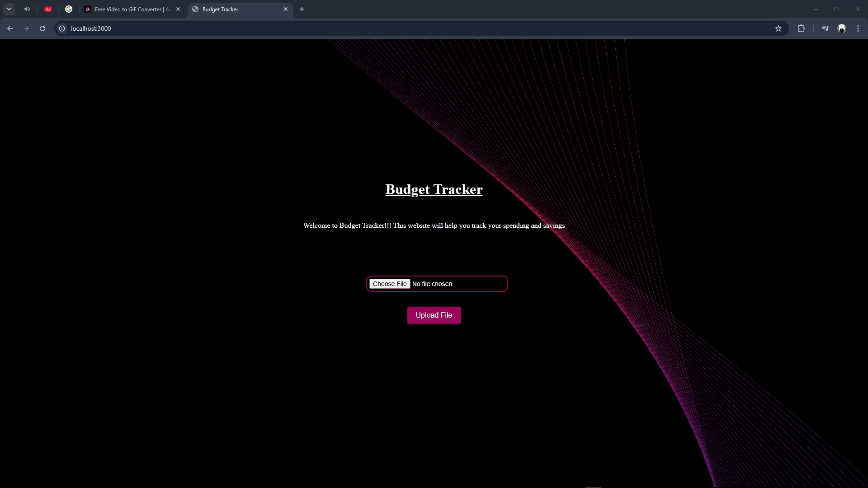The width and height of the screenshot is (868, 488).
Task: Open the tab search dropdown
Action: pos(9,9)
